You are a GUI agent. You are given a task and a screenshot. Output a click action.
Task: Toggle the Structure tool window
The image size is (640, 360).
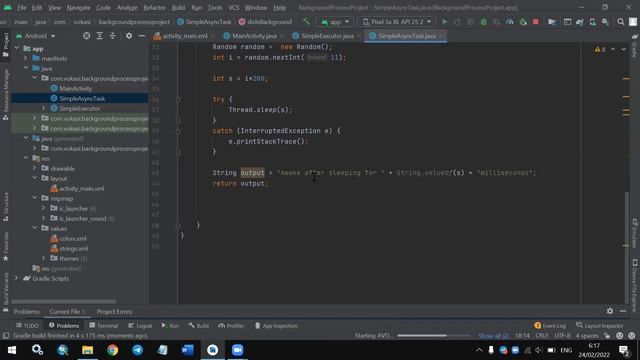pos(6,207)
